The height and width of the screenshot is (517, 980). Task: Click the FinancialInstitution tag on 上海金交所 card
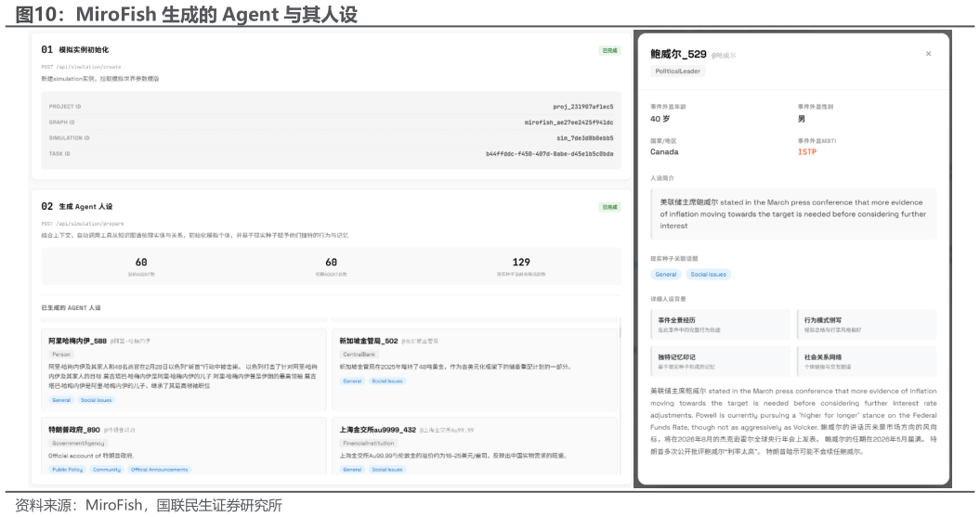coord(368,443)
